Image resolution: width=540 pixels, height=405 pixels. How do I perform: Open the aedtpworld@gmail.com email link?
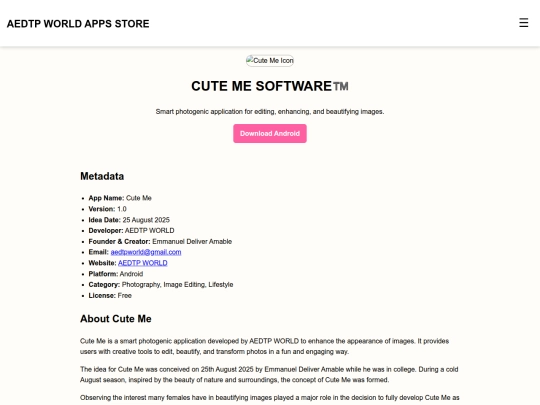146,252
